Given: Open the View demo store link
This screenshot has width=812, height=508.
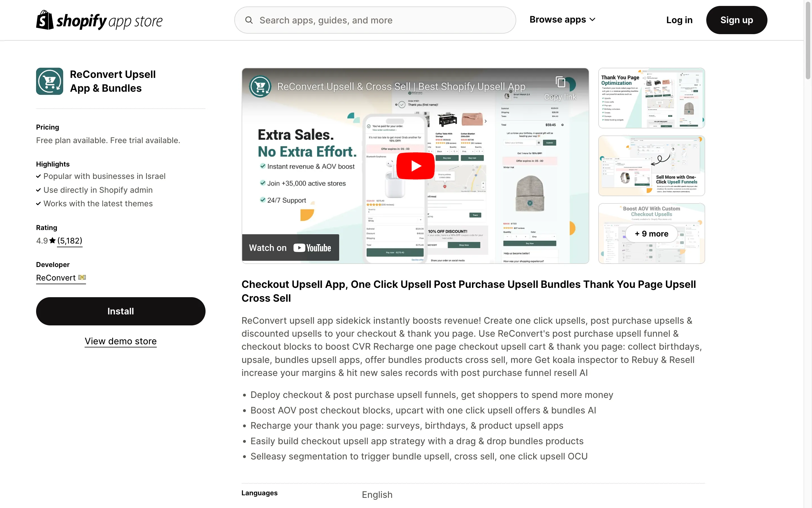Looking at the screenshot, I should (x=121, y=341).
